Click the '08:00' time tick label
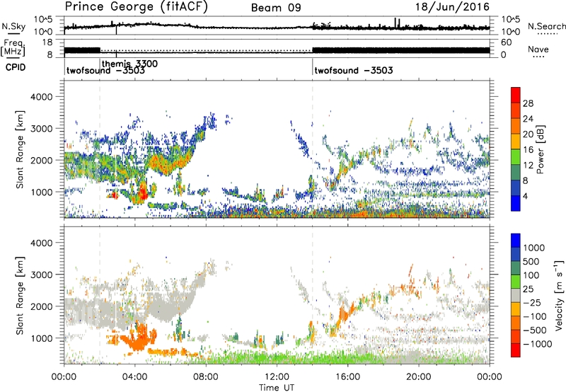 coord(206,377)
